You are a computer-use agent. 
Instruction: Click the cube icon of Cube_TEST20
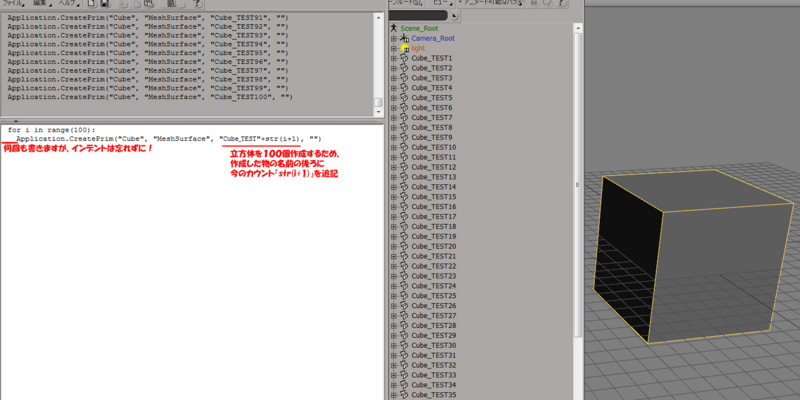click(404, 246)
